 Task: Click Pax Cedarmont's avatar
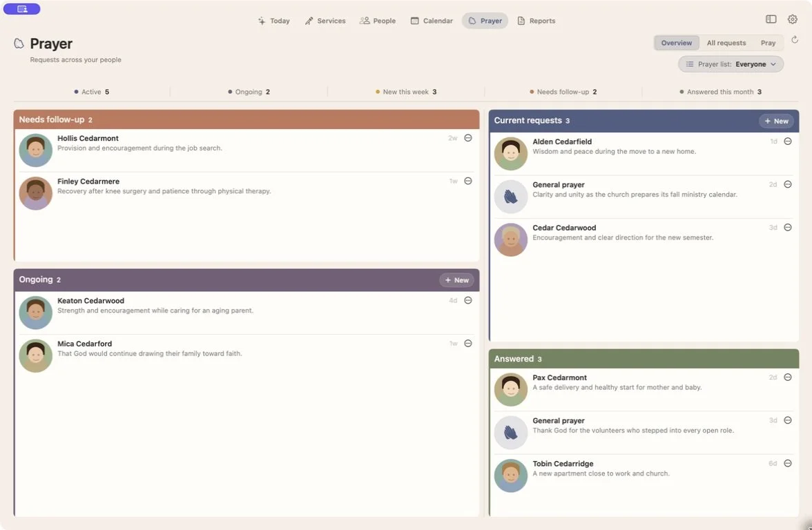pyautogui.click(x=510, y=390)
